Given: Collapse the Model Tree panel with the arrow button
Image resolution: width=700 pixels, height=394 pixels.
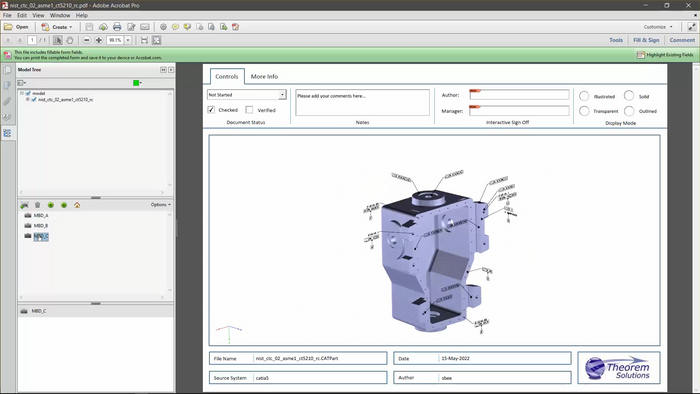Looking at the screenshot, I should point(163,70).
